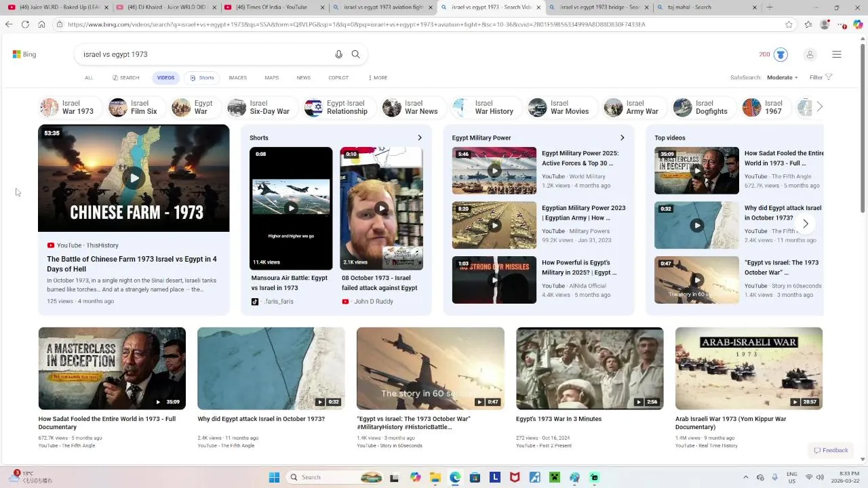Open Bing hamburger settings menu
Image resolution: width=868 pixels, height=488 pixels.
837,54
